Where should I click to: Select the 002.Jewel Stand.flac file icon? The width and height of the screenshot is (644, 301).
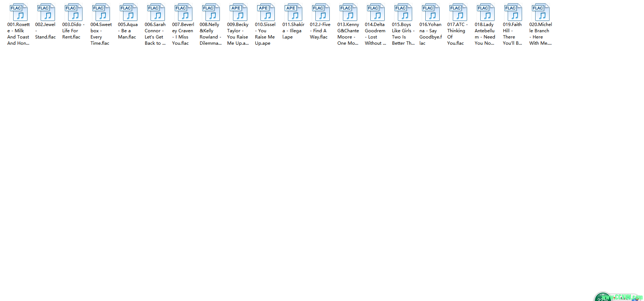point(46,12)
